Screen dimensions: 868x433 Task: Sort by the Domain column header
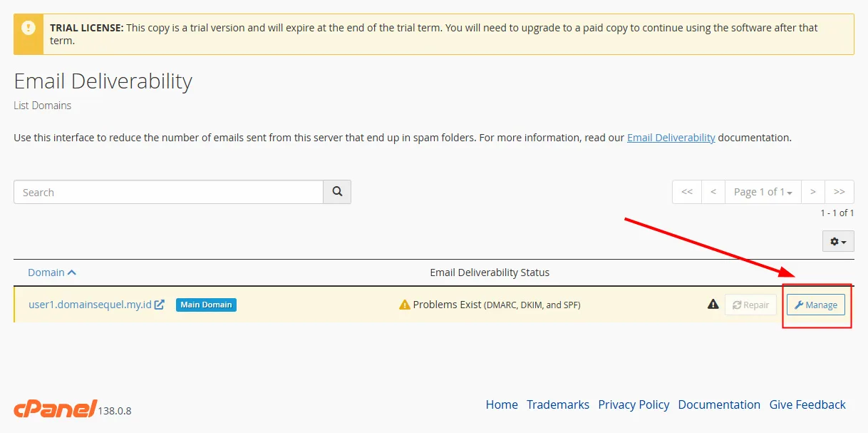(52, 272)
